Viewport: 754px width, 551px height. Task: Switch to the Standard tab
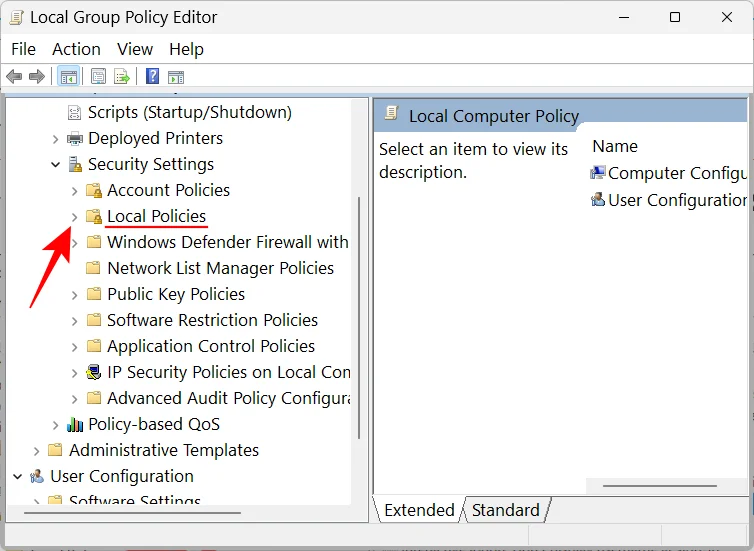click(505, 510)
